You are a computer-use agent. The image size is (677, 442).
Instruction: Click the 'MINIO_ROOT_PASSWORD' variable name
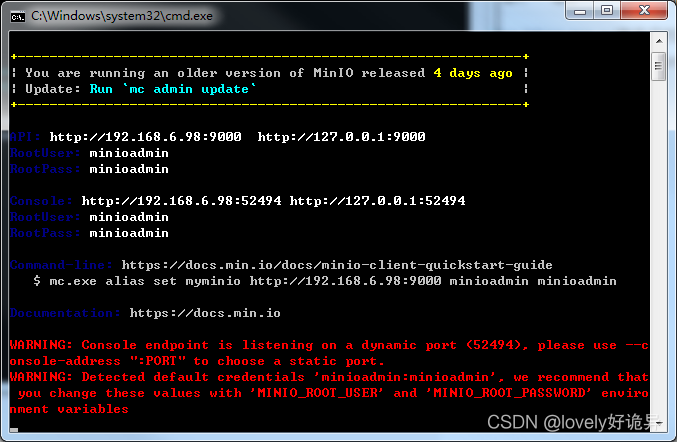click(x=509, y=393)
